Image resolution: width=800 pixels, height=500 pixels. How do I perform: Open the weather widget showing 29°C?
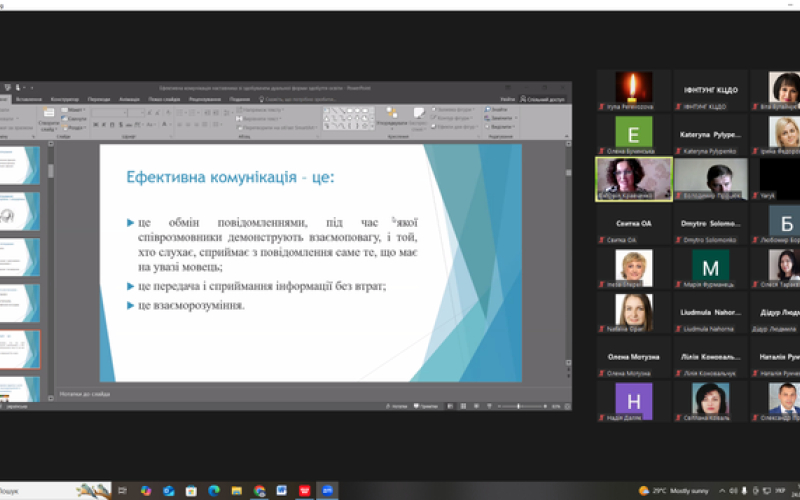673,491
